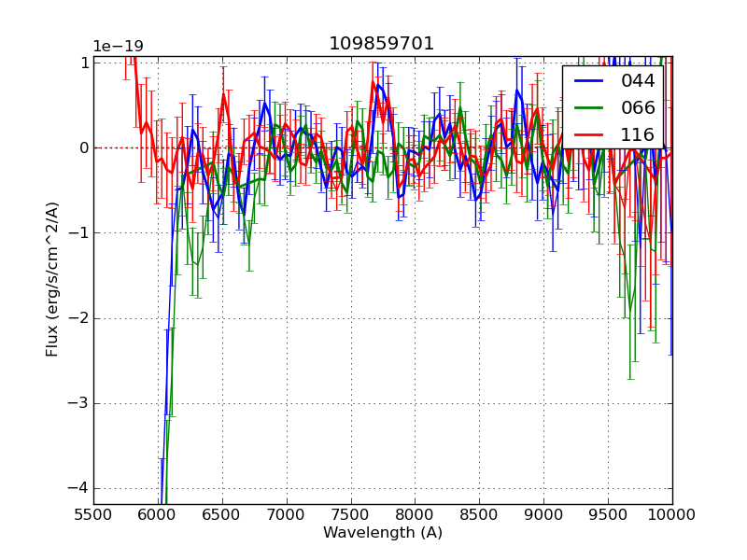
Task: Click legend label 066
Action: [x=638, y=107]
